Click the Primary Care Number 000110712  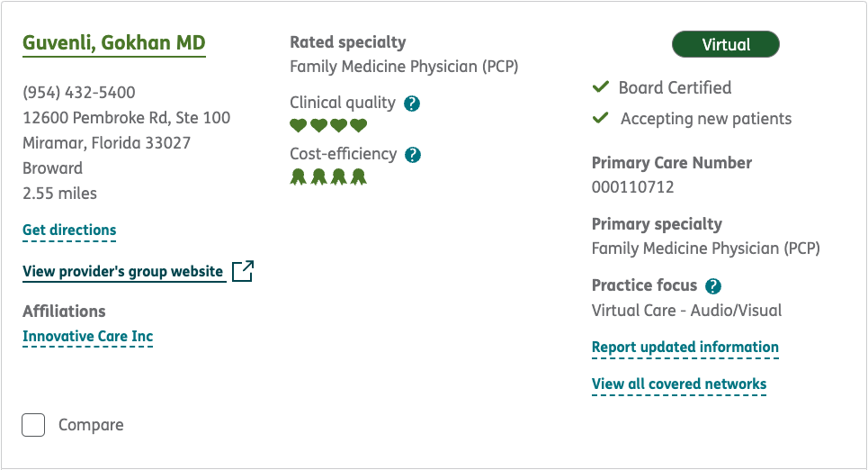pos(632,187)
